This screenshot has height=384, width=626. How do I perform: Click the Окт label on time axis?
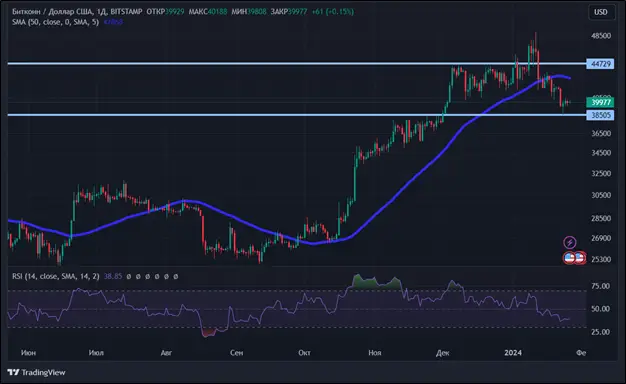pyautogui.click(x=304, y=353)
